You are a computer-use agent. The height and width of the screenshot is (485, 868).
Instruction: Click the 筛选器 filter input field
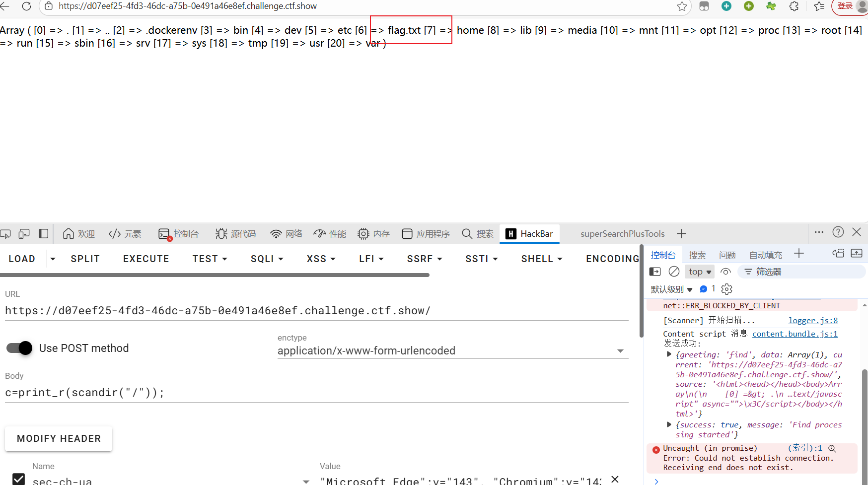coord(801,272)
